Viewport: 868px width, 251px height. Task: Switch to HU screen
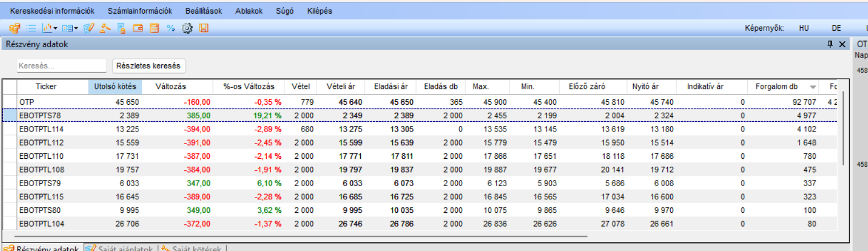(x=804, y=28)
